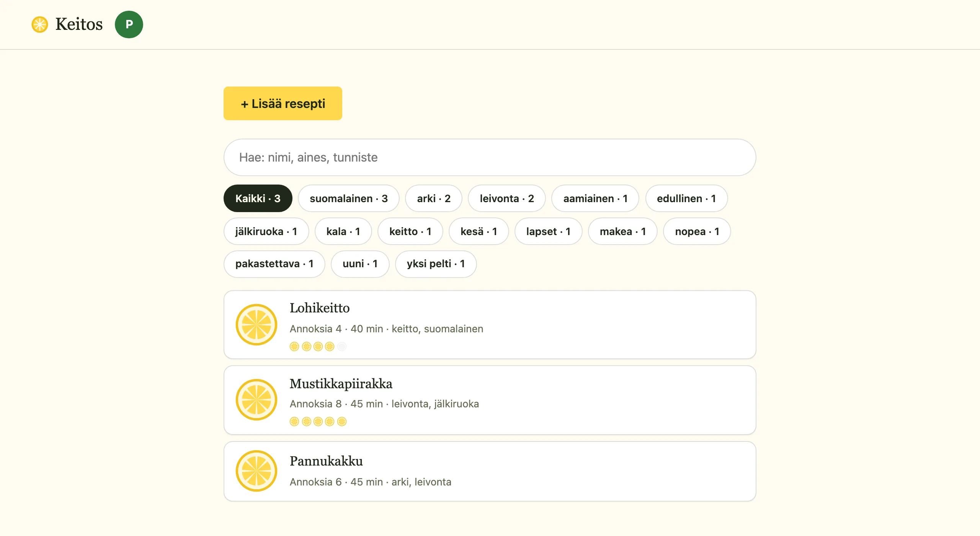The height and width of the screenshot is (536, 980).
Task: Filter by the suomalainen tag
Action: [x=349, y=198]
